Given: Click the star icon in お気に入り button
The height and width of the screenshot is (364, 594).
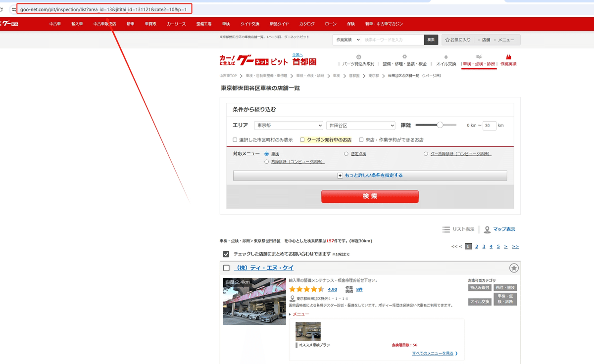Looking at the screenshot, I should (x=447, y=40).
